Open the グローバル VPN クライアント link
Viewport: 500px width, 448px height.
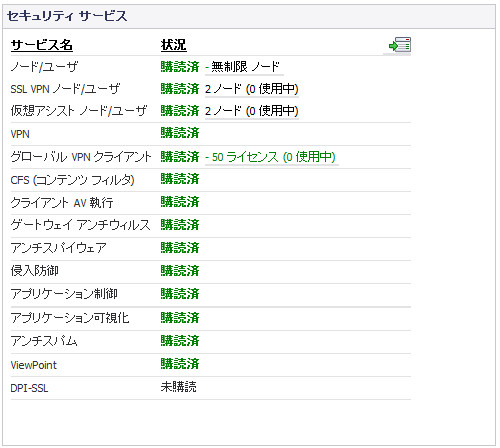81,156
